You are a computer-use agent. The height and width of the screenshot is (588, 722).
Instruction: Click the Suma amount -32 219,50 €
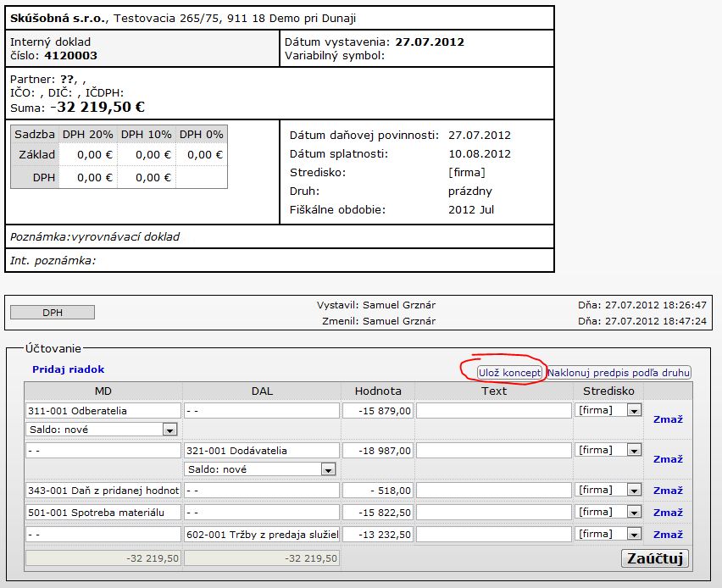point(97,107)
